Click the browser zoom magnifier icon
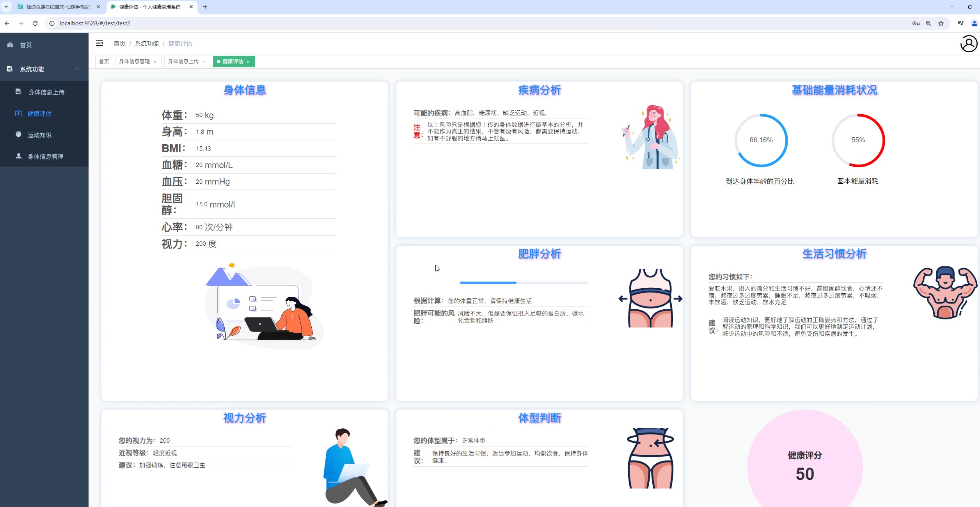980x507 pixels. pos(929,23)
